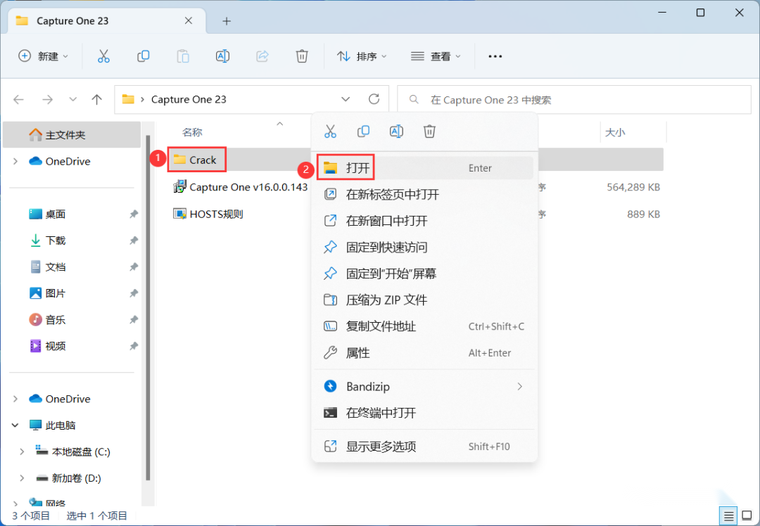Viewport: 760px width, 526px height.
Task: Select 固定到快速访问 option
Action: coord(425,247)
